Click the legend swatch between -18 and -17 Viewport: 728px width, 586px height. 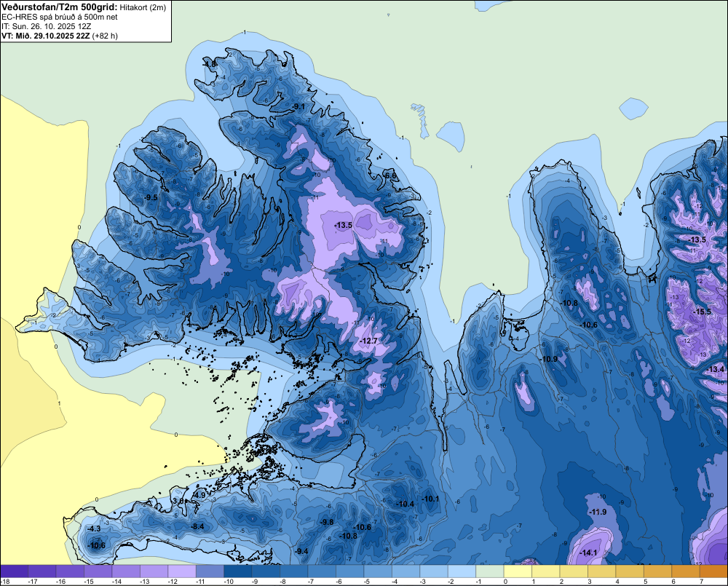pyautogui.click(x=15, y=571)
